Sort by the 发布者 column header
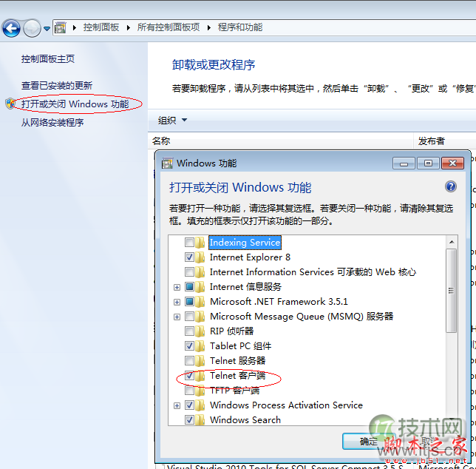The height and width of the screenshot is (469, 476). tap(432, 141)
